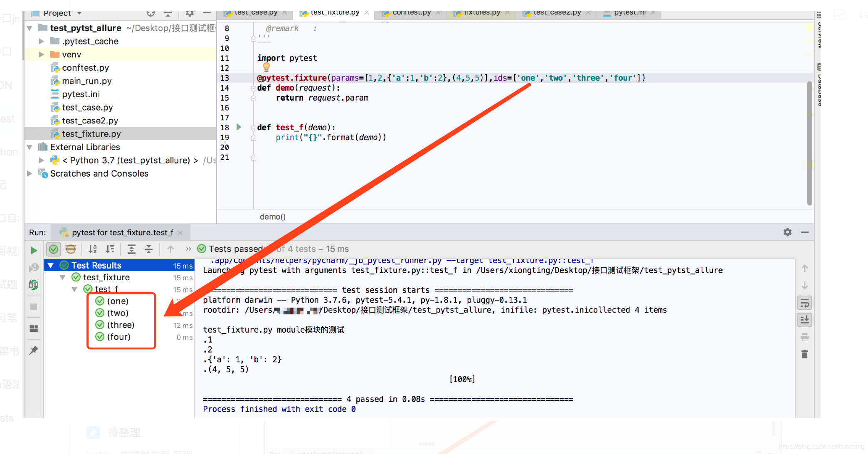Toggle sort tests by duration
Image resolution: width=868 pixels, height=454 pixels.
click(x=110, y=249)
